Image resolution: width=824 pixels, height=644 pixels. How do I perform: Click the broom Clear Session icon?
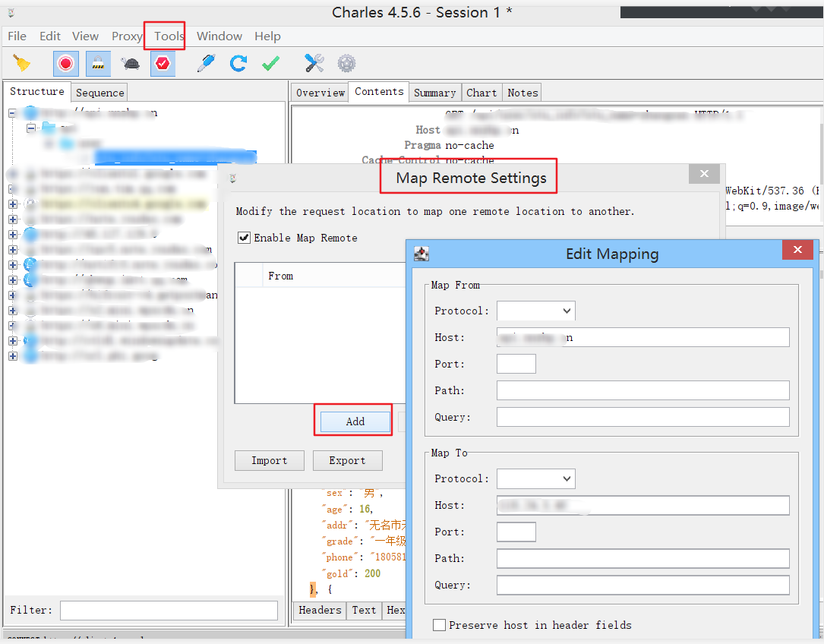coord(21,64)
